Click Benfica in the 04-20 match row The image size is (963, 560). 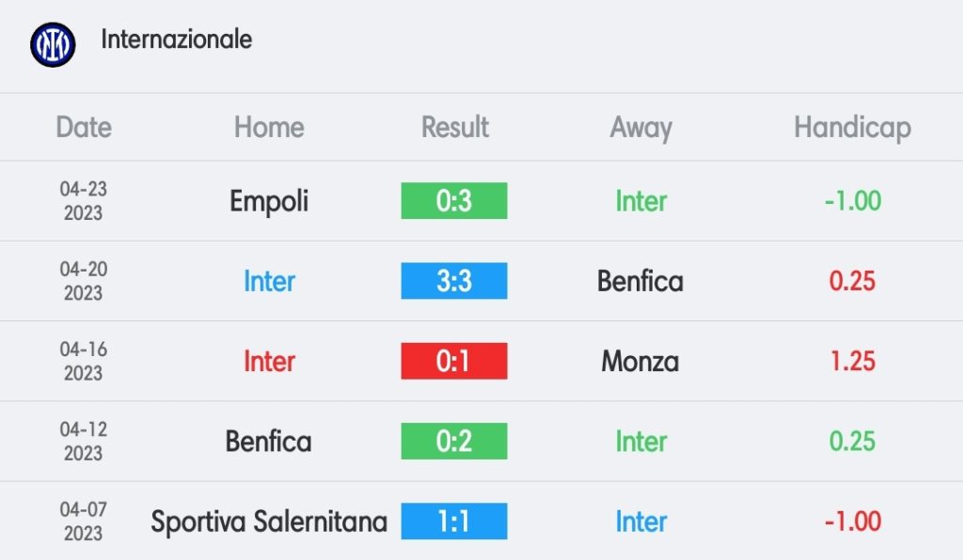tap(639, 282)
